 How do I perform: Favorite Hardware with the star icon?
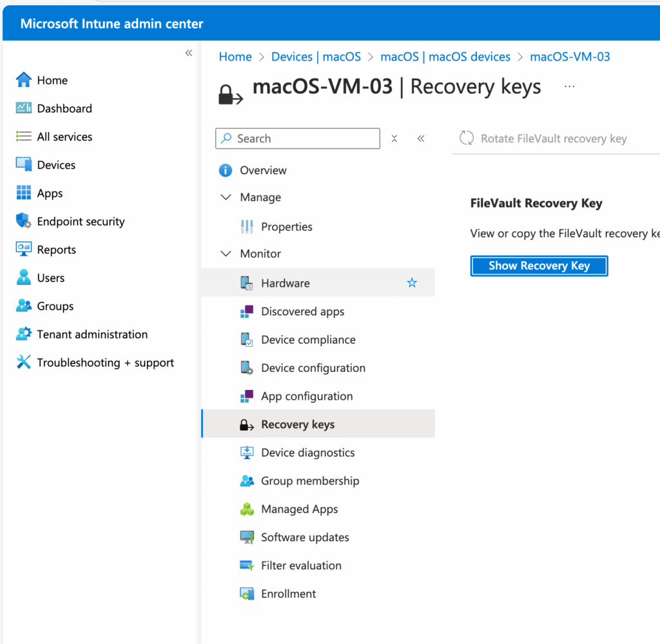pyautogui.click(x=412, y=283)
